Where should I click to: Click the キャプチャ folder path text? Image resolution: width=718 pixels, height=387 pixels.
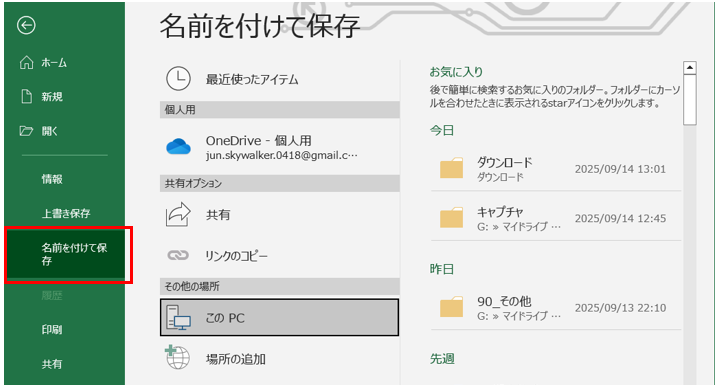pos(519,226)
